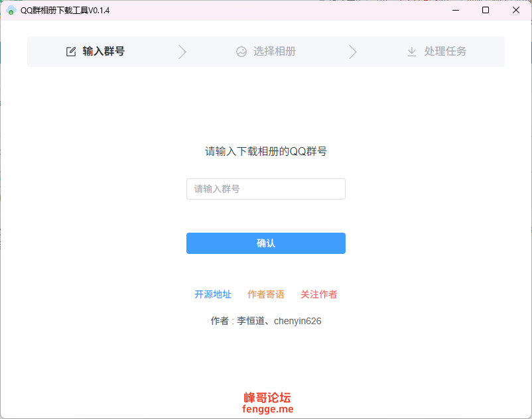Select the 处理任务 step label
The width and height of the screenshot is (532, 419).
[445, 51]
